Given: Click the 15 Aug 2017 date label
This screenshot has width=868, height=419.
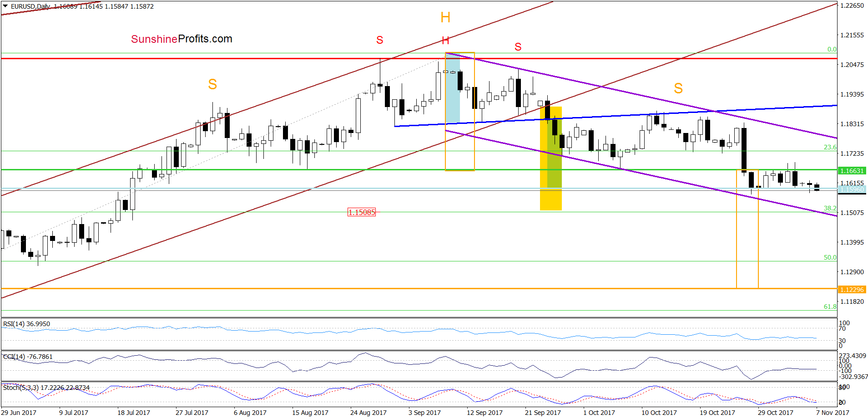Looking at the screenshot, I should (310, 413).
